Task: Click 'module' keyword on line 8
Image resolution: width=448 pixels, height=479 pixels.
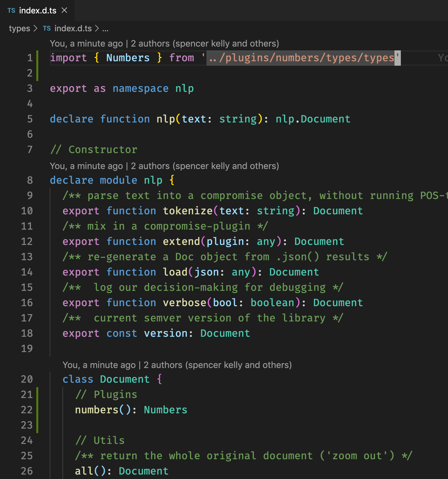Action: tap(119, 180)
